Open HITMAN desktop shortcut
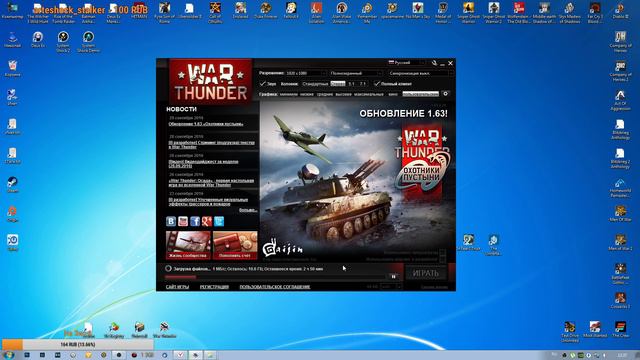This screenshot has height=360, width=640. pyautogui.click(x=139, y=11)
